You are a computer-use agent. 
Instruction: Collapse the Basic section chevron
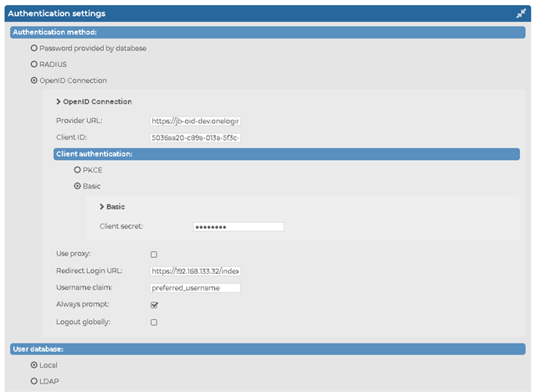coord(102,207)
